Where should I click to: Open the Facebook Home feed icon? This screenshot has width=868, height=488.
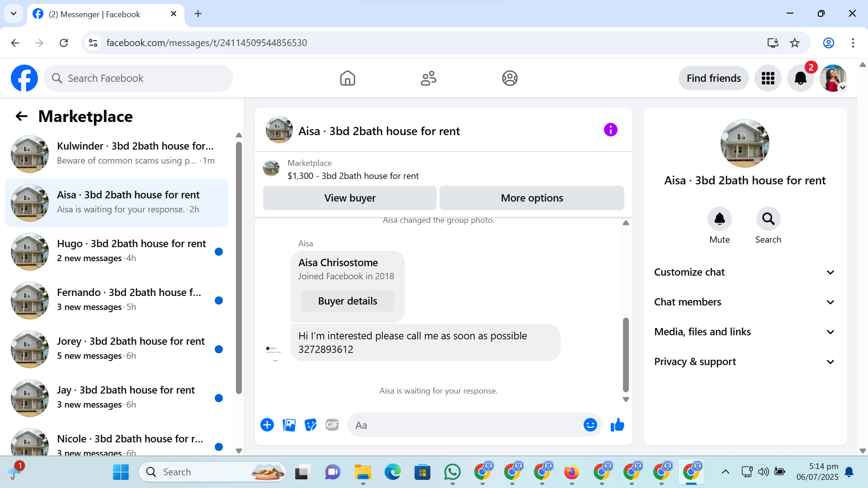347,78
